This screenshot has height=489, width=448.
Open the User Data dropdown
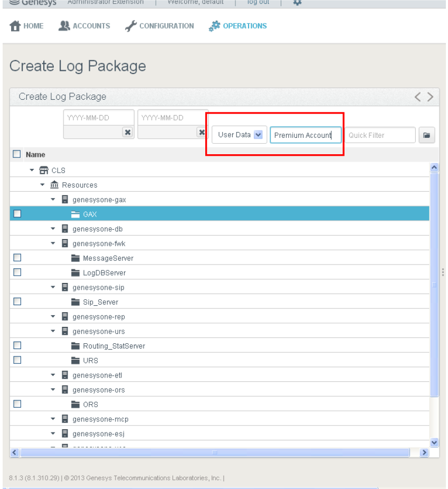(258, 135)
